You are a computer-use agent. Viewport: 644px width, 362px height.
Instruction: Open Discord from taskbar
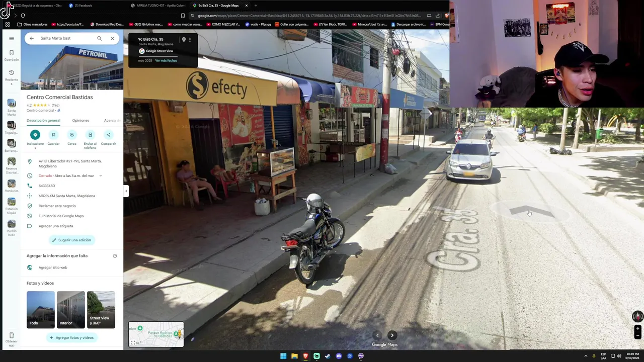click(339, 356)
